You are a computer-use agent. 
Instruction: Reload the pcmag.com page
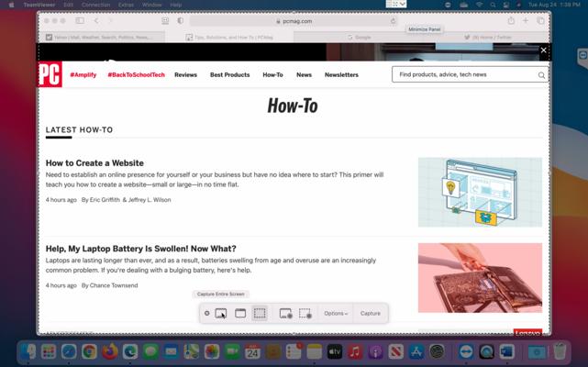pos(394,20)
